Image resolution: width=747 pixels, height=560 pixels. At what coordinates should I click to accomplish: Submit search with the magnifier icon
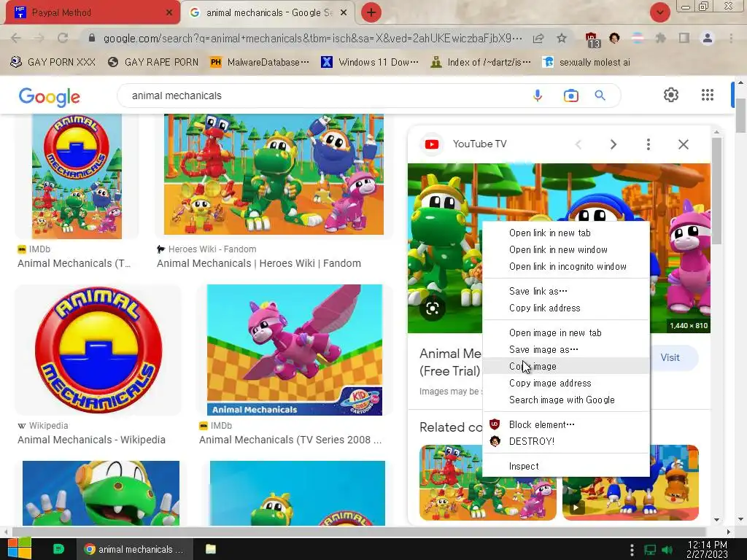[600, 96]
